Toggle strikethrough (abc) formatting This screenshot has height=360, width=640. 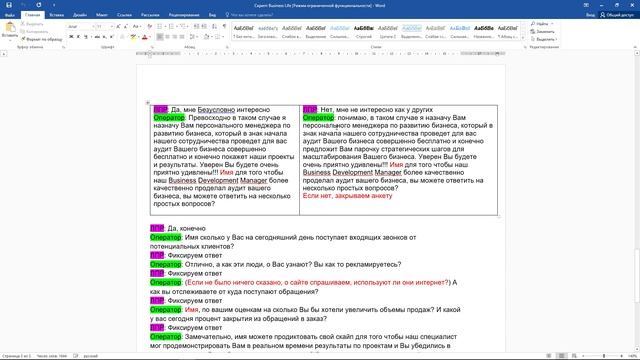pyautogui.click(x=97, y=37)
